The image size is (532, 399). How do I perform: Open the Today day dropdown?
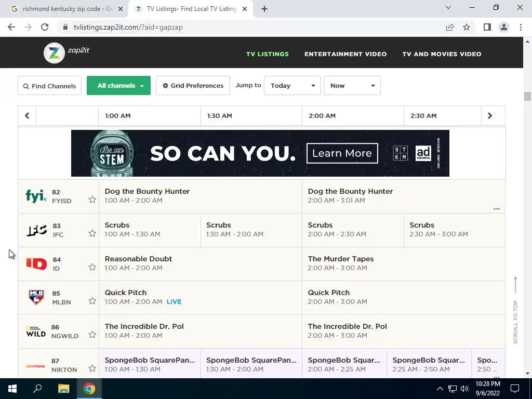point(292,86)
